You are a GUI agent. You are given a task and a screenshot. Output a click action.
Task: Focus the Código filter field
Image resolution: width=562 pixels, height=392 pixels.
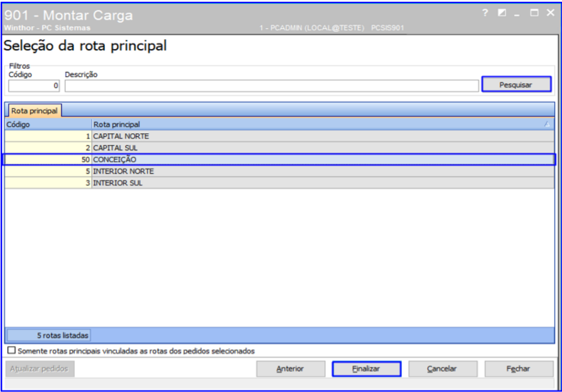point(34,86)
